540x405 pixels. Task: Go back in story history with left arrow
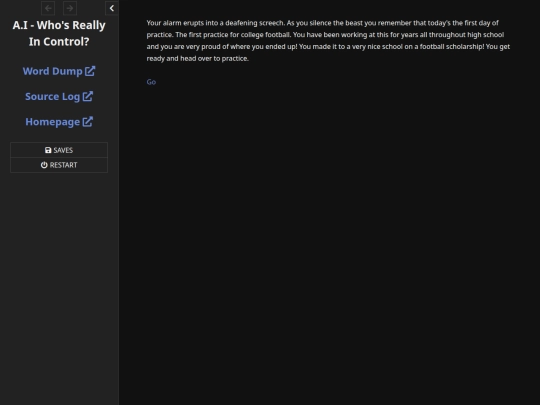click(x=48, y=8)
